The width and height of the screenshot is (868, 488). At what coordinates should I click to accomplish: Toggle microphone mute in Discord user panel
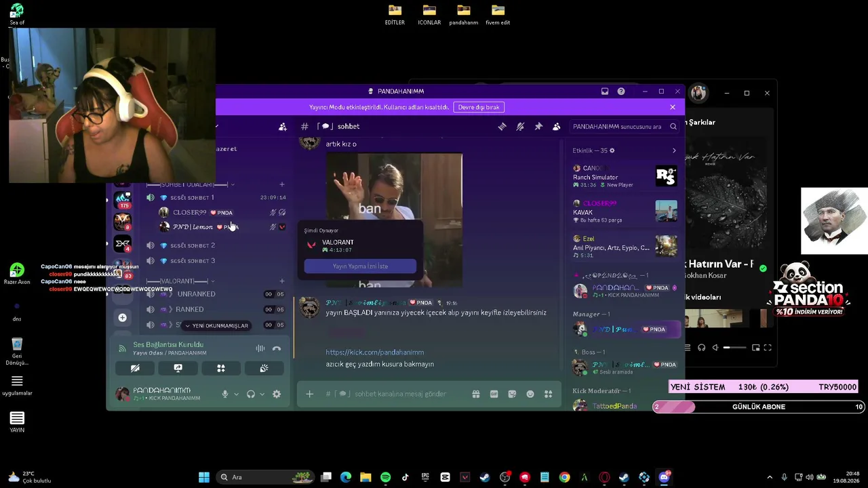coord(225,394)
